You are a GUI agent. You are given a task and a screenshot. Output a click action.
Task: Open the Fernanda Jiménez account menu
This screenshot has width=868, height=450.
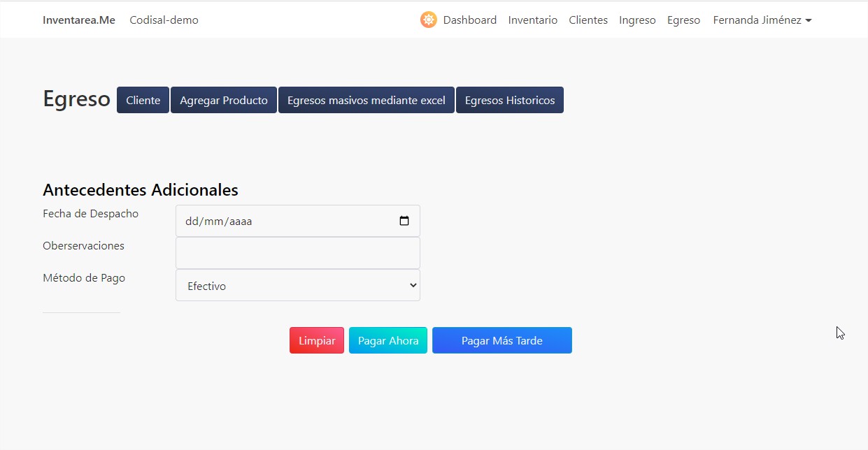coord(762,20)
